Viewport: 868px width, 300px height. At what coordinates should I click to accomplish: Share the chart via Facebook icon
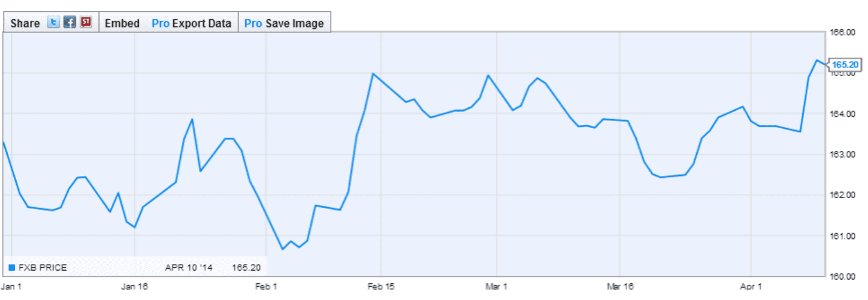(70, 23)
